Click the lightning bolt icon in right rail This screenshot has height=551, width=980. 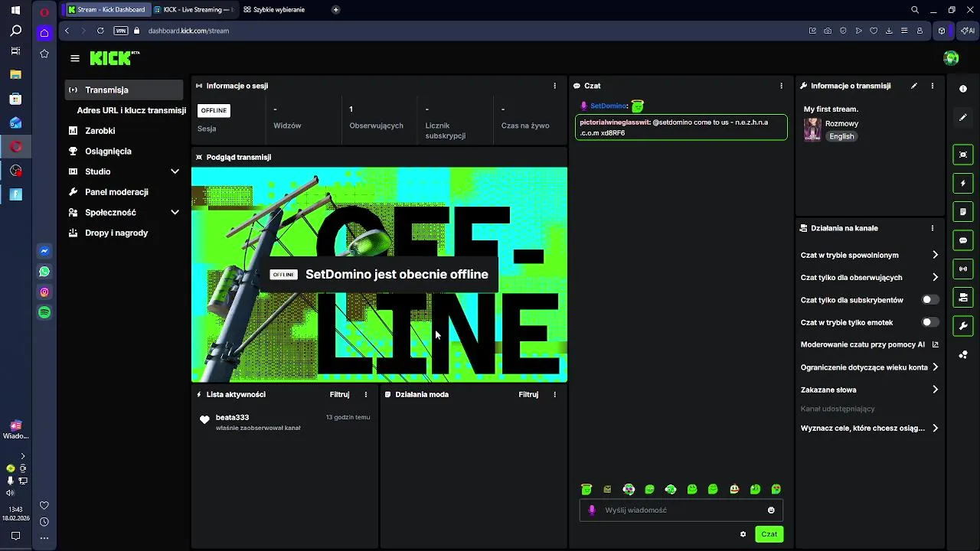[963, 184]
